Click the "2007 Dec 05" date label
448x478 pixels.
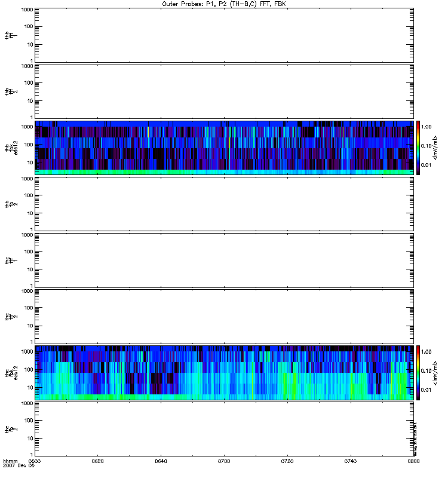point(19,465)
